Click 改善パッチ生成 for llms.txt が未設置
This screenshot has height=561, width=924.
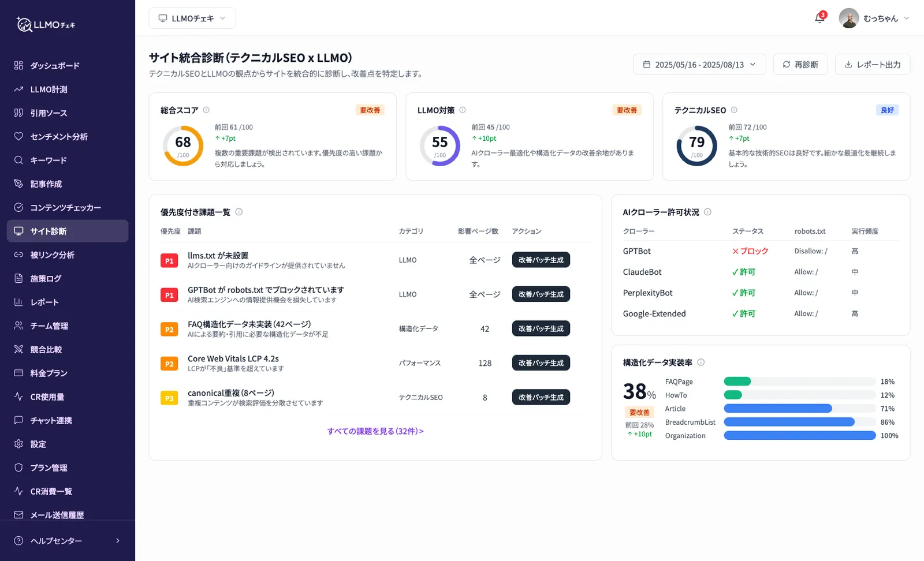tap(541, 260)
